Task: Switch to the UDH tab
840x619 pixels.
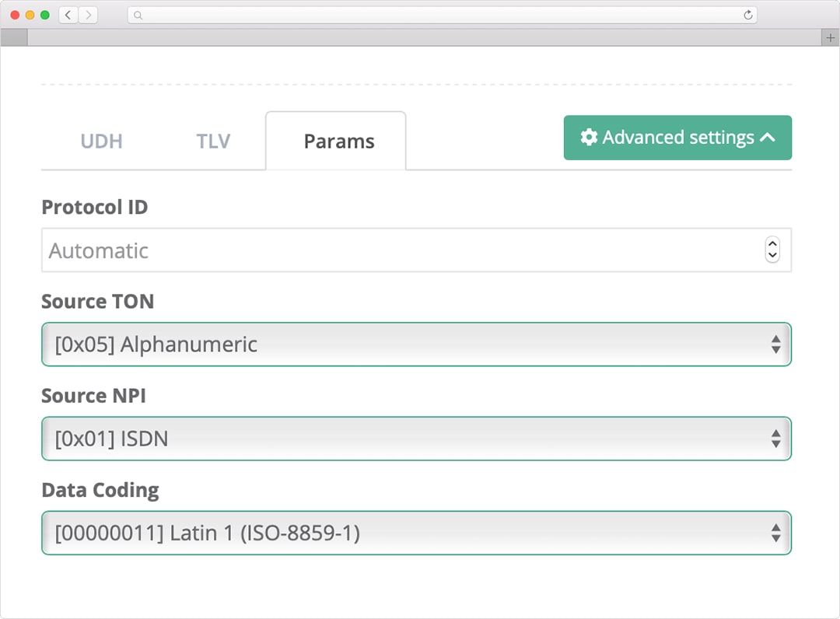Action: (x=101, y=142)
